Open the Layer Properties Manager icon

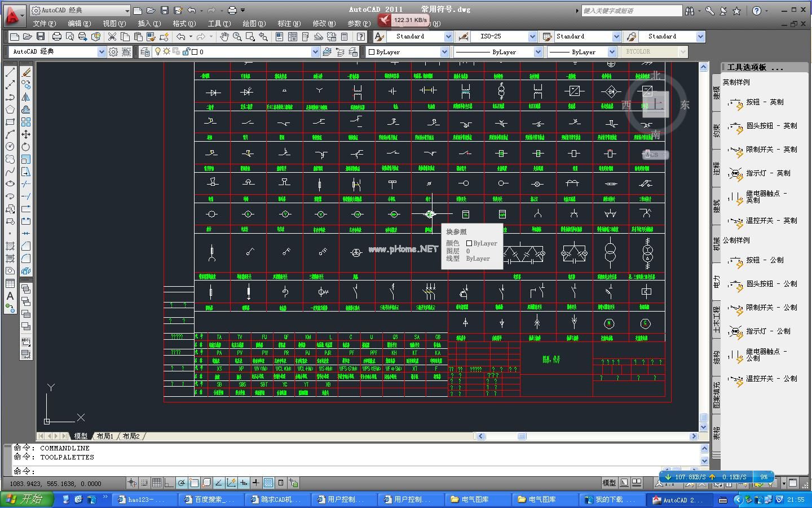145,52
